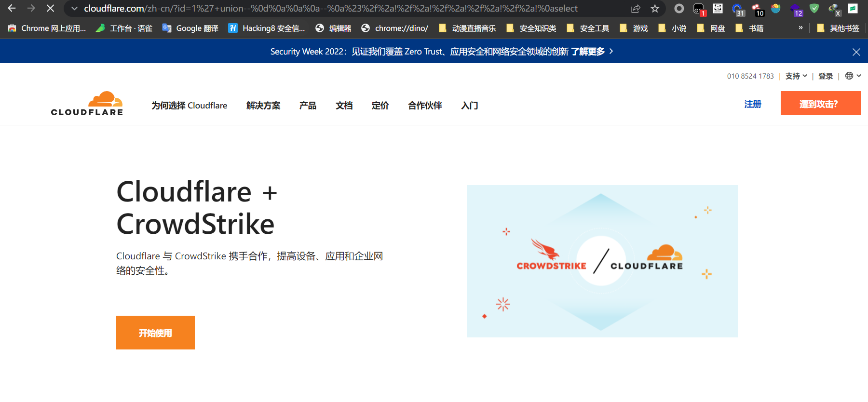Open the 网盘 bookmark folder
The height and width of the screenshot is (402, 868).
[711, 28]
